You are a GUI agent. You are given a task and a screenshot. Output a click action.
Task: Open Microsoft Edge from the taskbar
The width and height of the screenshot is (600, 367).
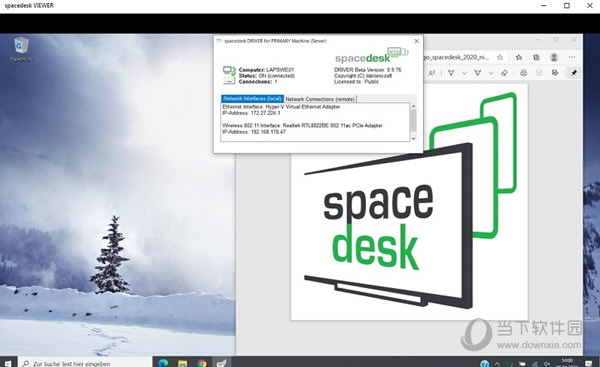click(163, 363)
